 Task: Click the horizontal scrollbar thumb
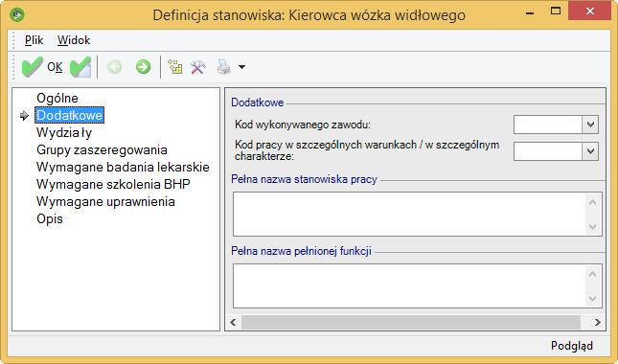pyautogui.click(x=411, y=322)
